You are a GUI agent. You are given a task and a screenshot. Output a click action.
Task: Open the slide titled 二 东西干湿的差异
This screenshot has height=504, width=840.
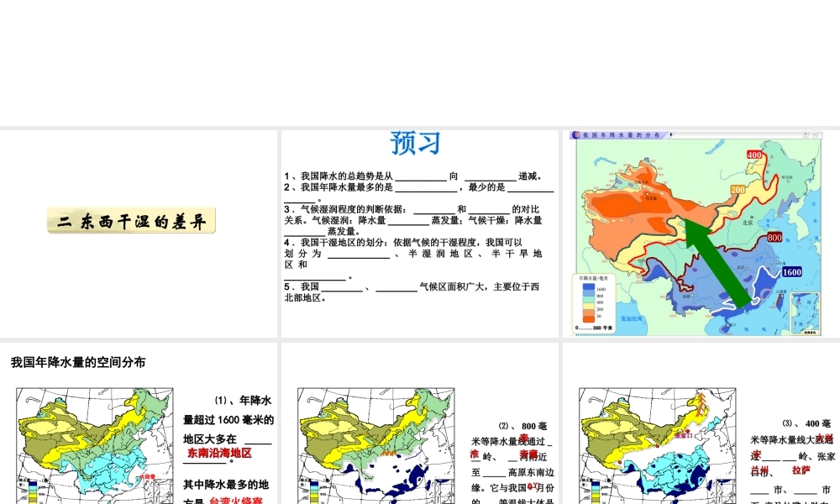[x=139, y=234]
